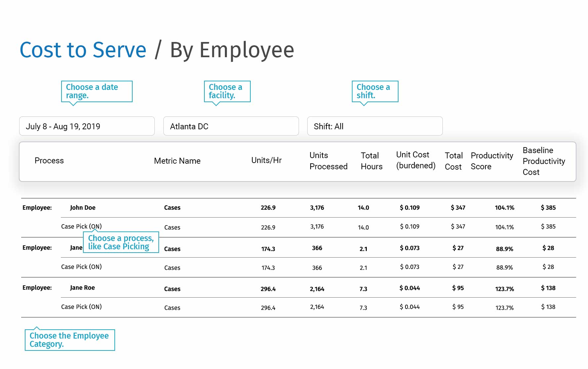This screenshot has height=369, width=588.
Task: Click the Cost to Serve breadcrumb link
Action: click(83, 50)
